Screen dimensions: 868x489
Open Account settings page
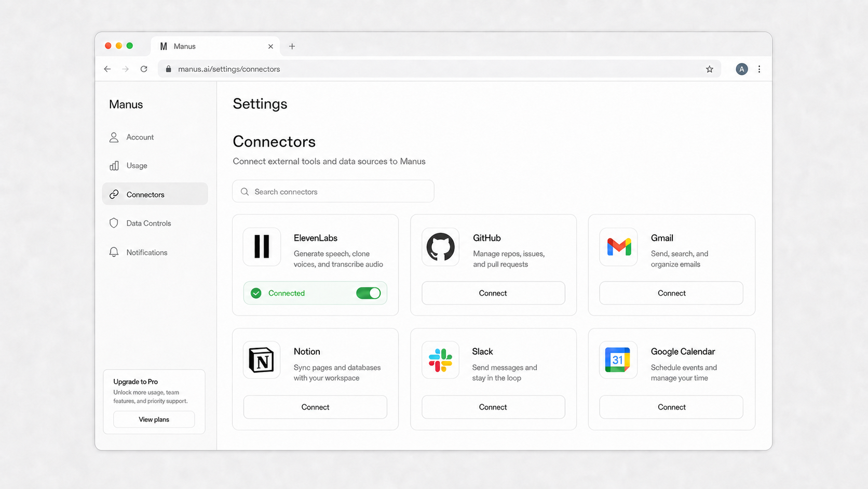[x=155, y=137]
